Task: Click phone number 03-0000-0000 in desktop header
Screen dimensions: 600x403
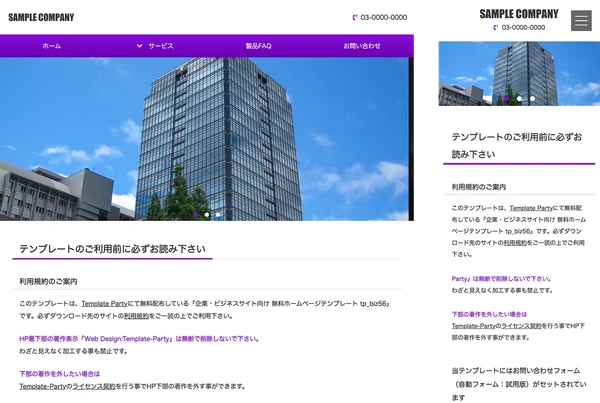Action: [x=384, y=17]
